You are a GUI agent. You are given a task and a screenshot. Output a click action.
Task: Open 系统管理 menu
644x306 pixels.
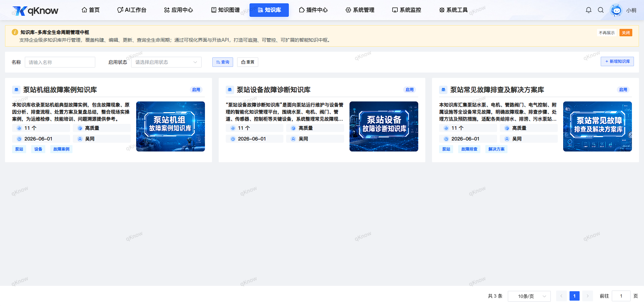coord(360,10)
